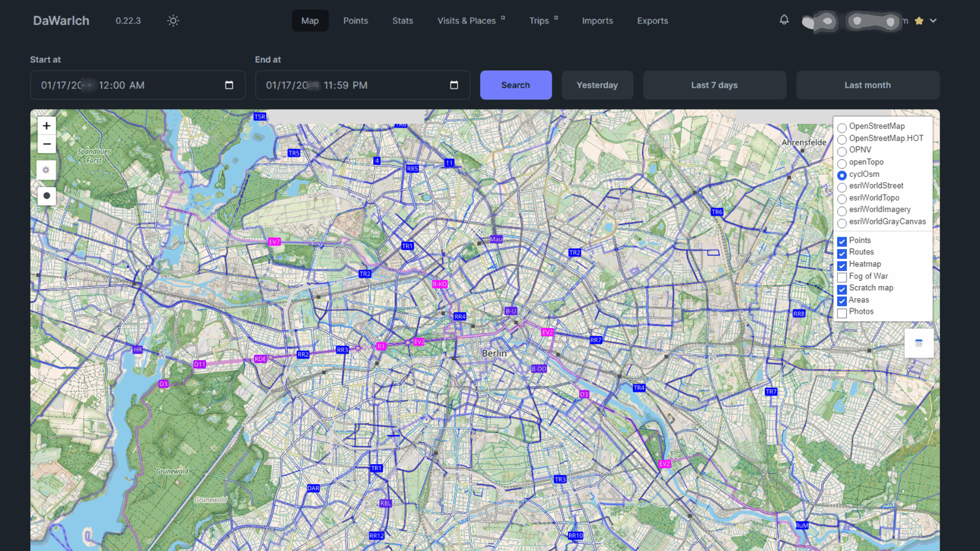Select cyclOsm base layer

pyautogui.click(x=842, y=175)
